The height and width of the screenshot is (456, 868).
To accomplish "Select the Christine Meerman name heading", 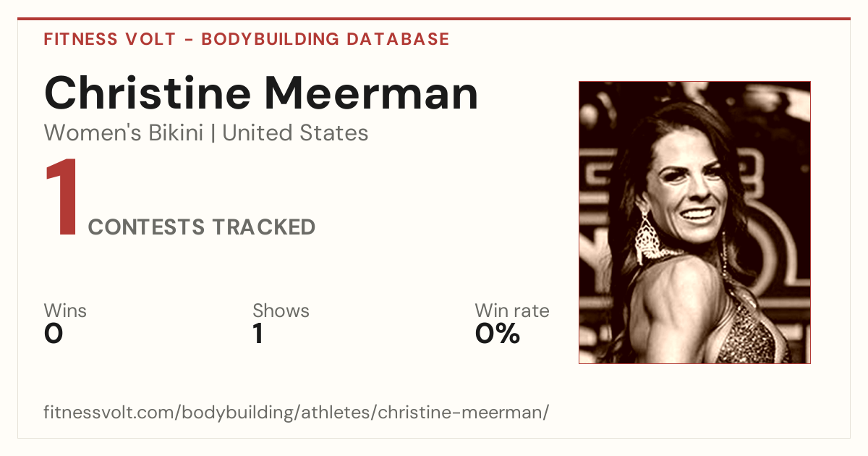I will [261, 93].
